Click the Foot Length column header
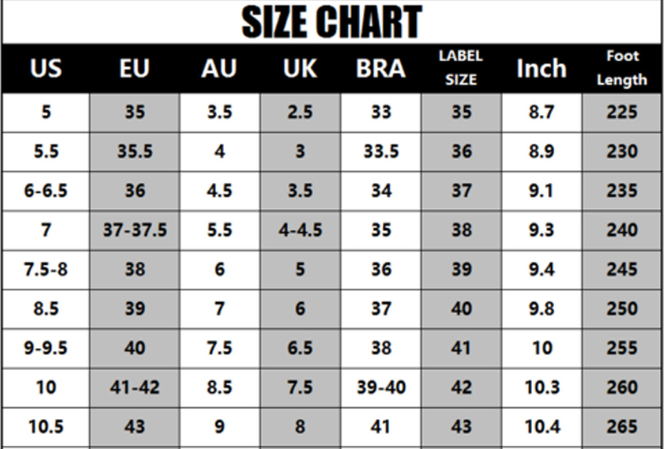 622,68
